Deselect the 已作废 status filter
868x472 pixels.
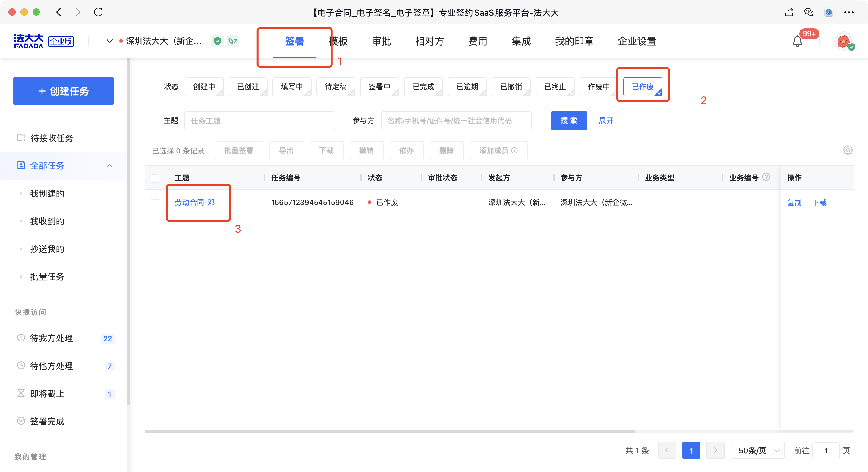[642, 87]
